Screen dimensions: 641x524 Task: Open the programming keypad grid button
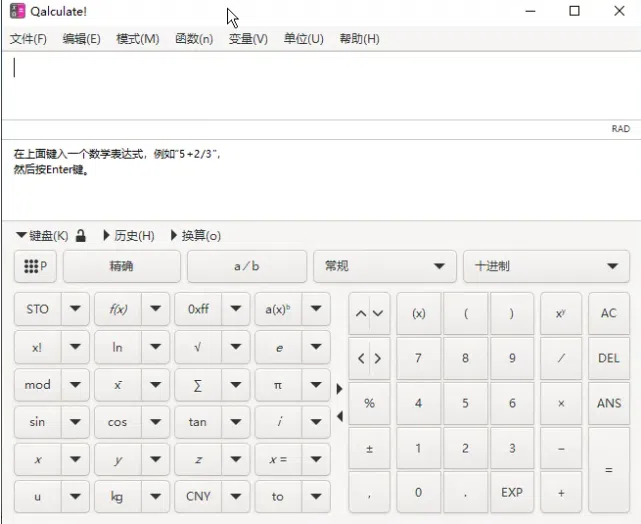pyautogui.click(x=35, y=266)
